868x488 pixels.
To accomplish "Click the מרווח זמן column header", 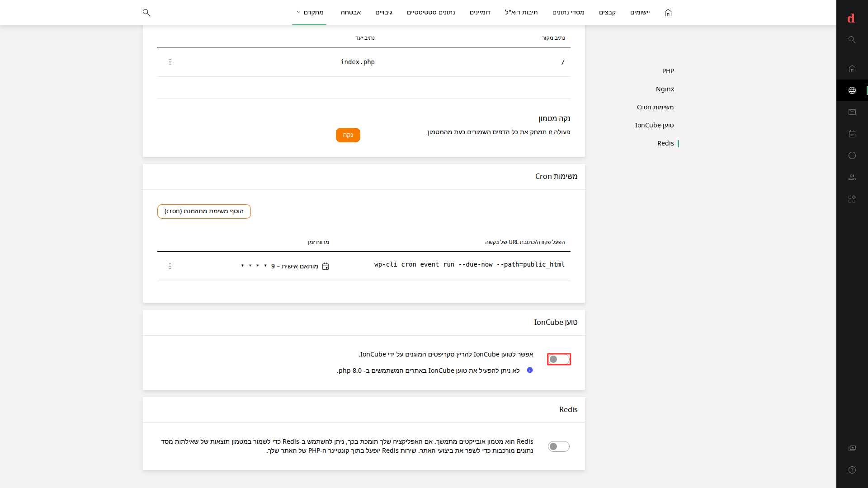I will point(318,242).
